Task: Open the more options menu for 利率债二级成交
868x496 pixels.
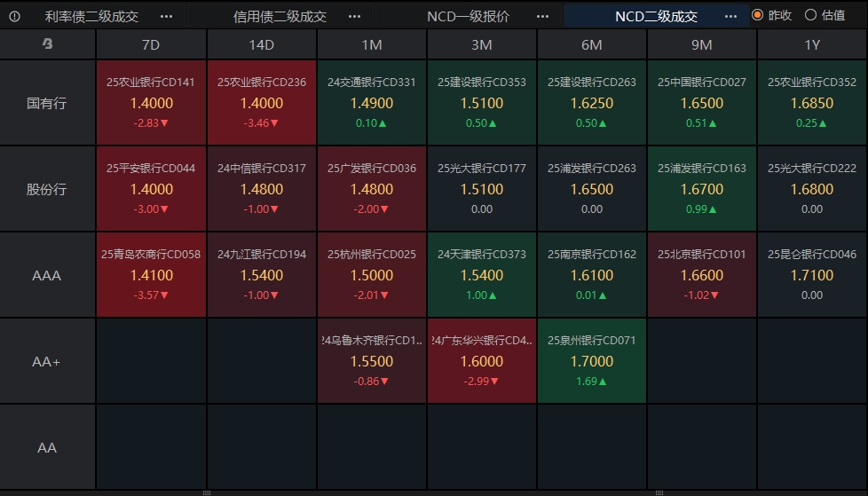Action: [166, 17]
